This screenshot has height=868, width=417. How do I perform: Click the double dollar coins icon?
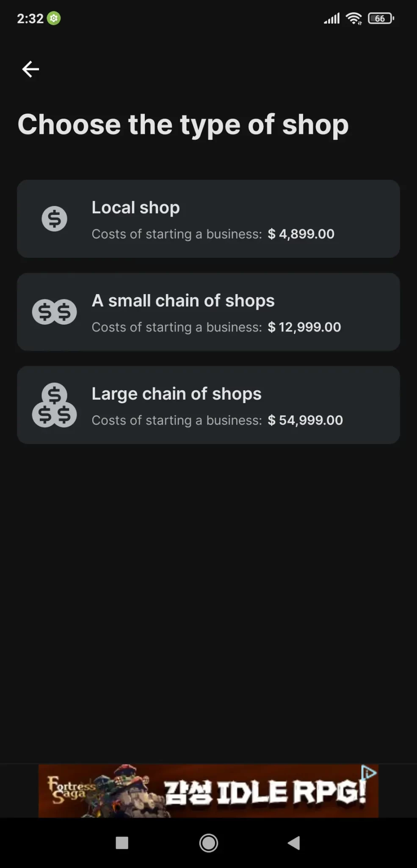(54, 312)
